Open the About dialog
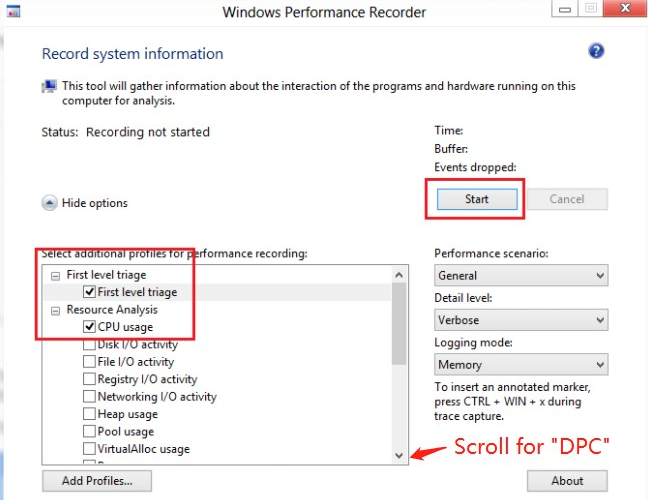648x500 pixels. 567,481
